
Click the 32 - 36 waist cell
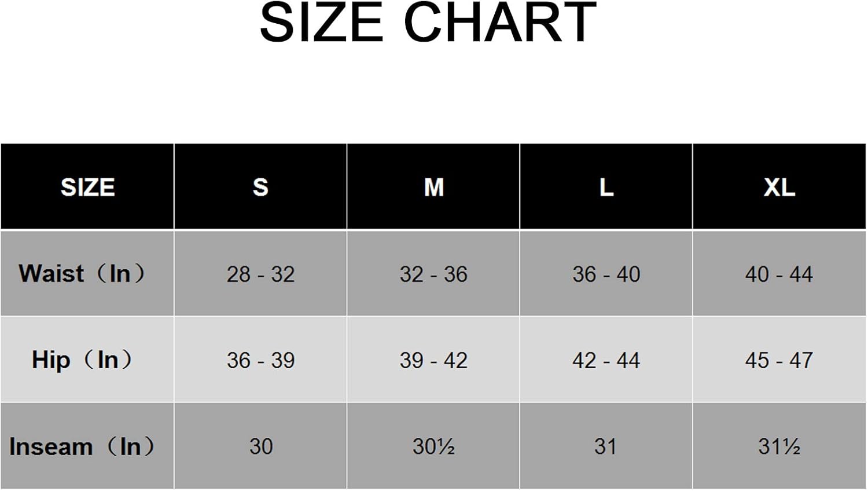pos(433,274)
